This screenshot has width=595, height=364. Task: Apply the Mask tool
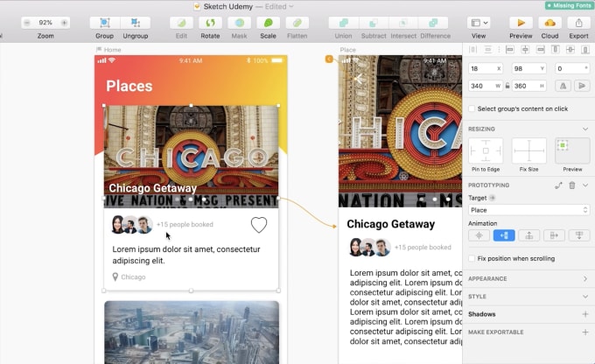239,23
